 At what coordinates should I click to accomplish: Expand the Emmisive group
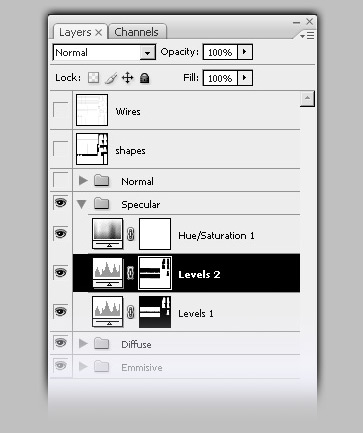click(x=83, y=367)
